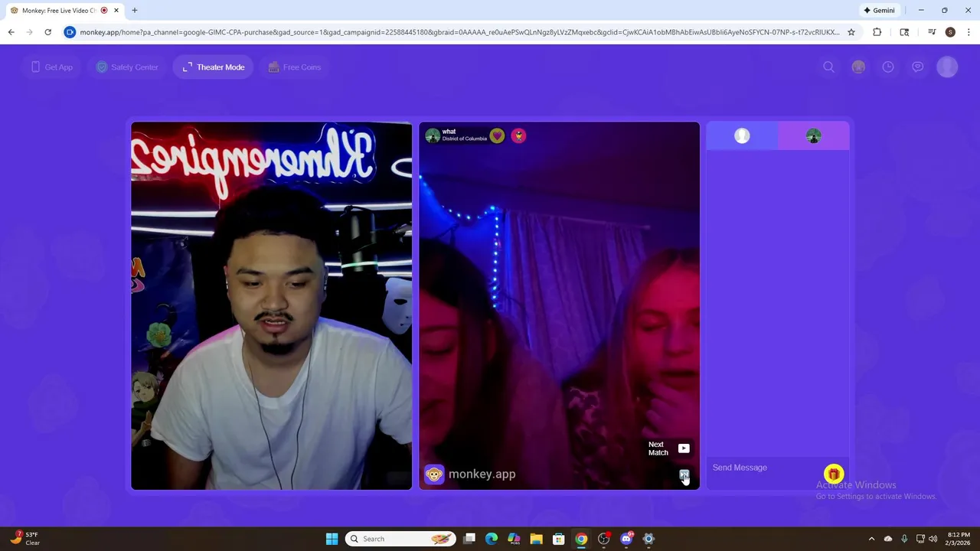The height and width of the screenshot is (551, 980).
Task: Open the Chrome three-dot menu
Action: 969,32
